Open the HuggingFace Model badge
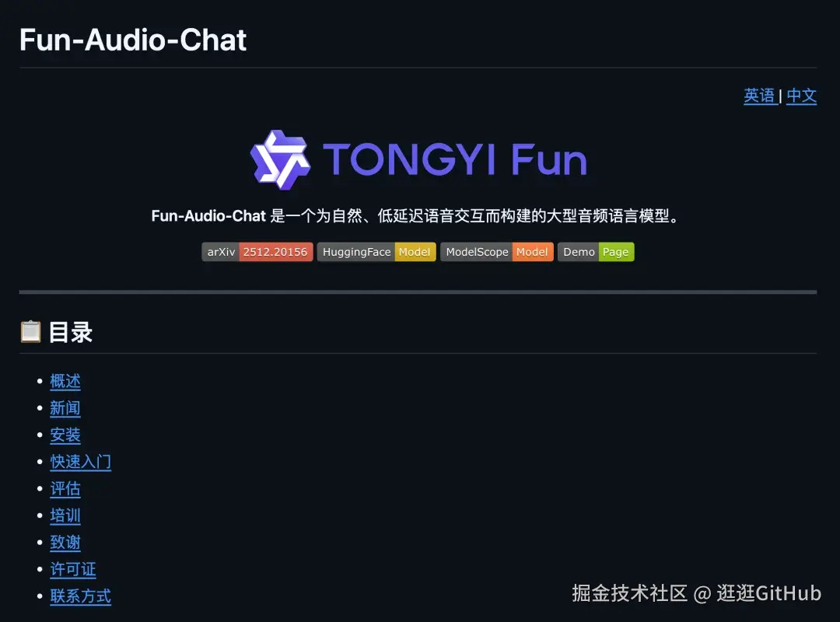 coord(376,252)
